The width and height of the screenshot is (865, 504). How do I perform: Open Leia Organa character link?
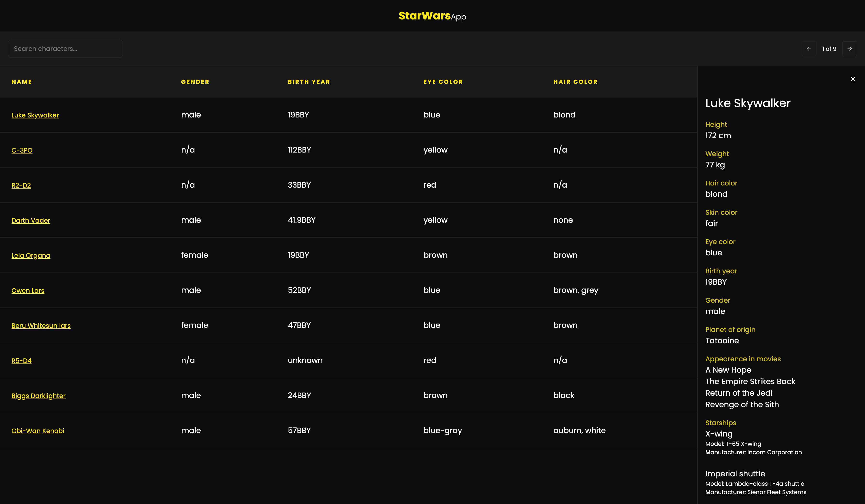pyautogui.click(x=31, y=255)
